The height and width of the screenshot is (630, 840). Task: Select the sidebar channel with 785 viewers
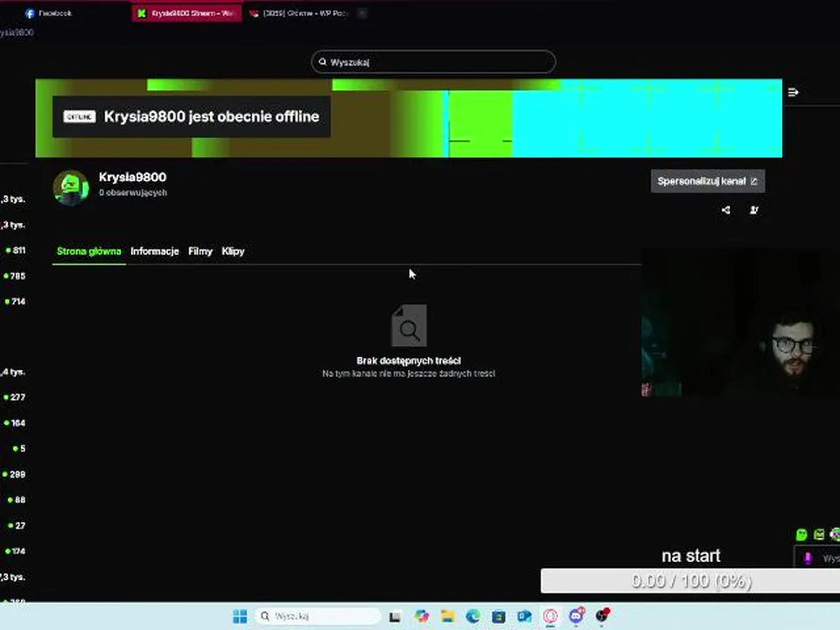tap(15, 276)
